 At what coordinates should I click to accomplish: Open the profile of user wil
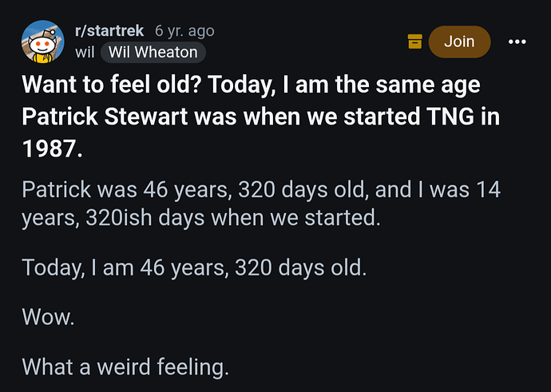84,53
